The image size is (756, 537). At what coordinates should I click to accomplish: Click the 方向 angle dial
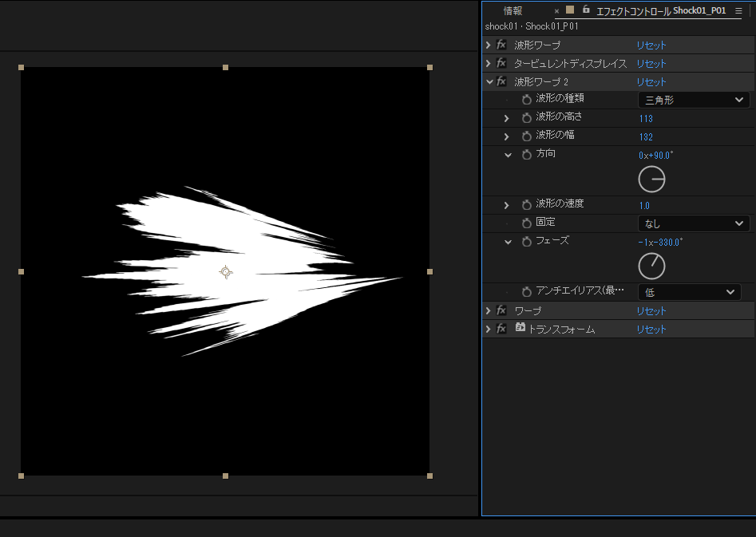[x=651, y=180]
